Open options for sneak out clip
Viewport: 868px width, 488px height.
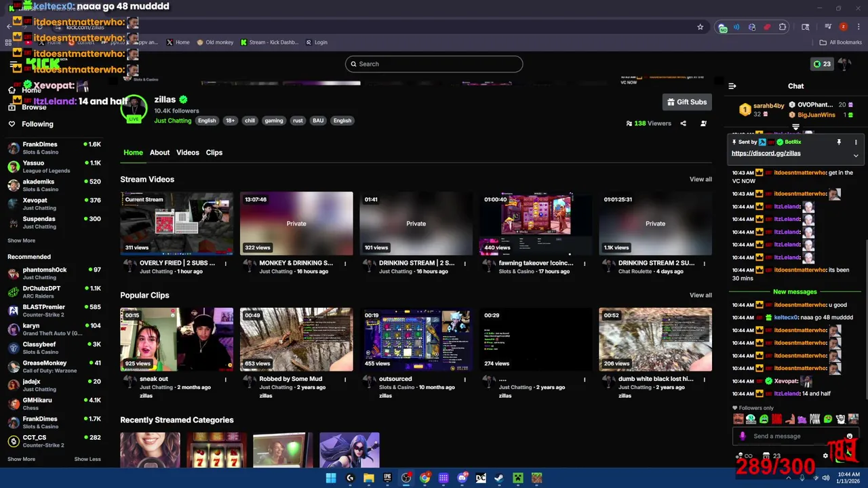[x=225, y=380]
